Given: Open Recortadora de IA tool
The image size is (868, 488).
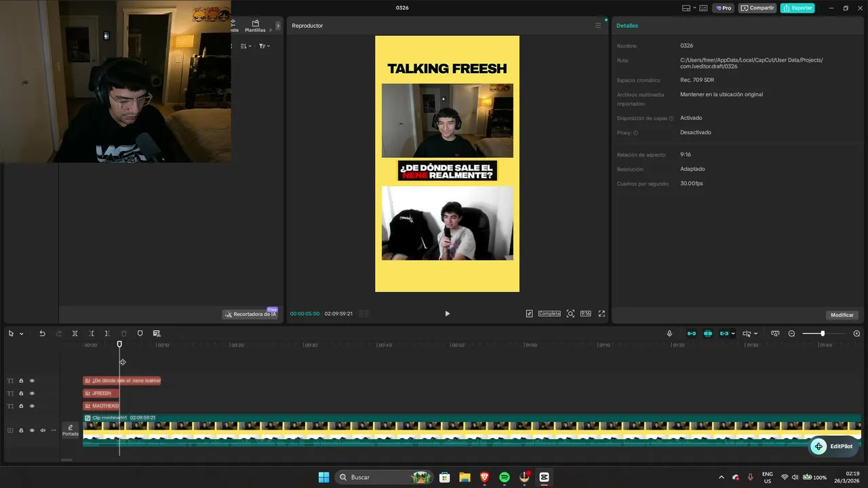Looking at the screenshot, I should click(x=251, y=314).
